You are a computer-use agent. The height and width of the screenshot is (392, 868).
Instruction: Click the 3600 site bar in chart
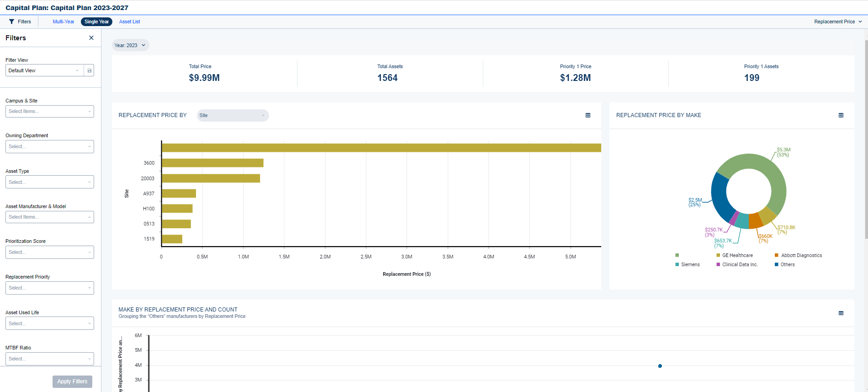point(212,163)
